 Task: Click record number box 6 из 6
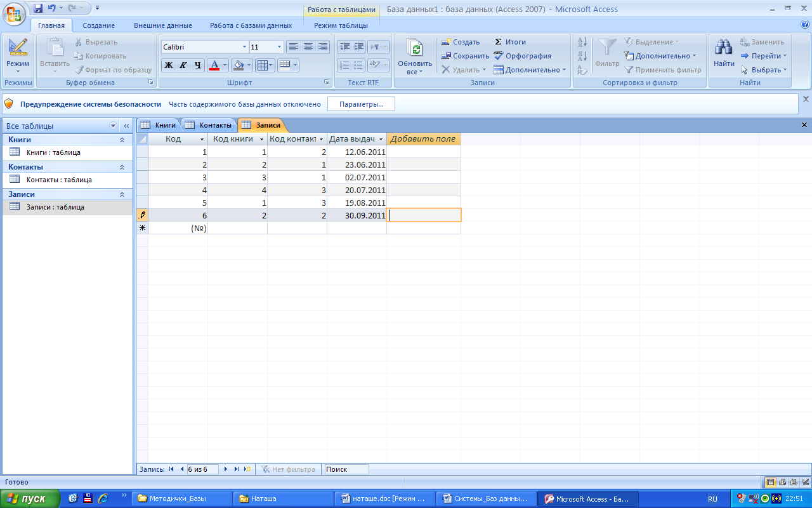pos(202,469)
